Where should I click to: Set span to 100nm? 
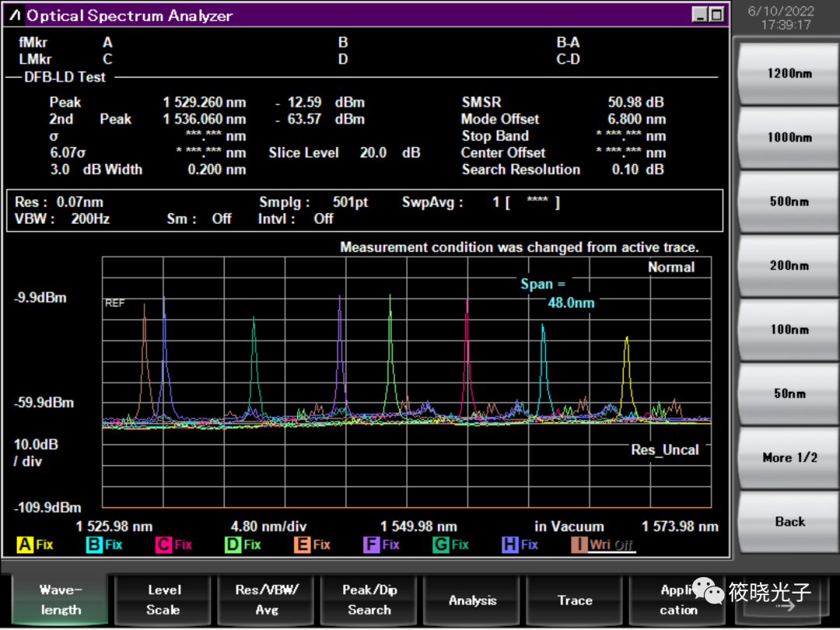789,330
